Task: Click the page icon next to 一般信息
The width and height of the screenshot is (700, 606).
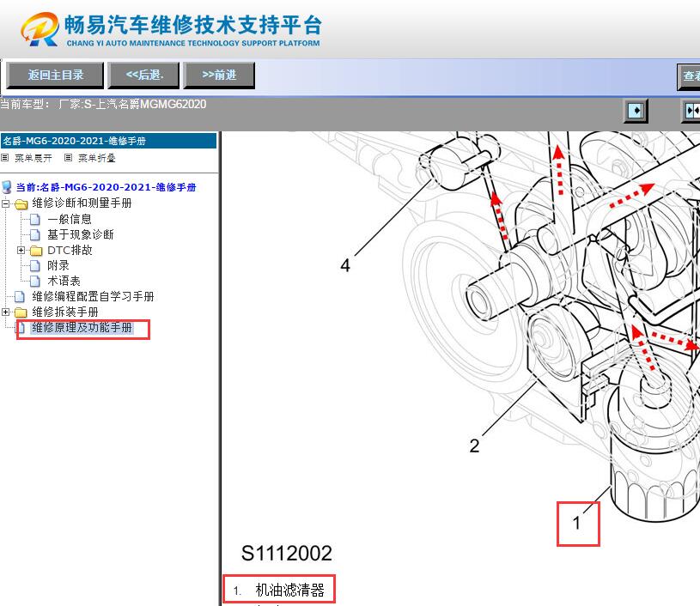Action: pos(35,220)
